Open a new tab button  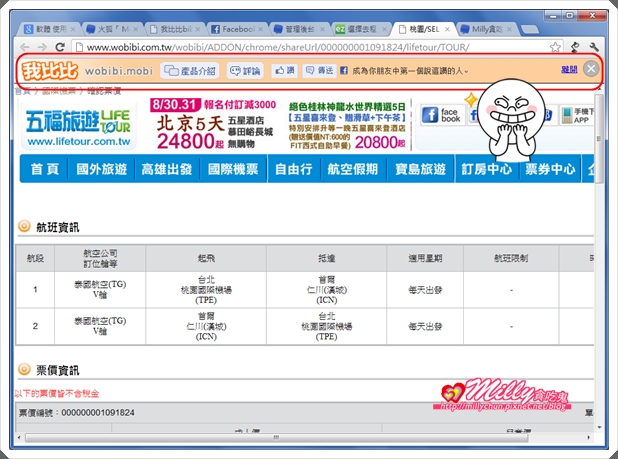[x=529, y=29]
